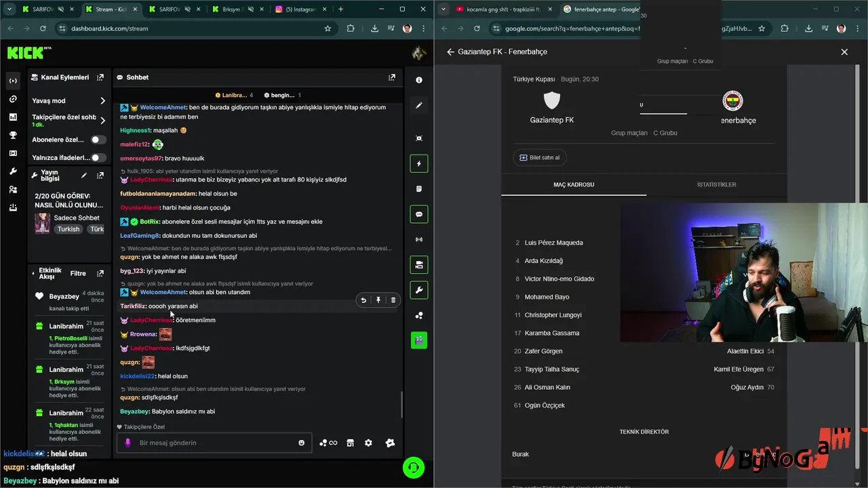Viewport: 868px width, 488px height.
Task: Open a new tab in left Chrome window
Action: [x=340, y=9]
